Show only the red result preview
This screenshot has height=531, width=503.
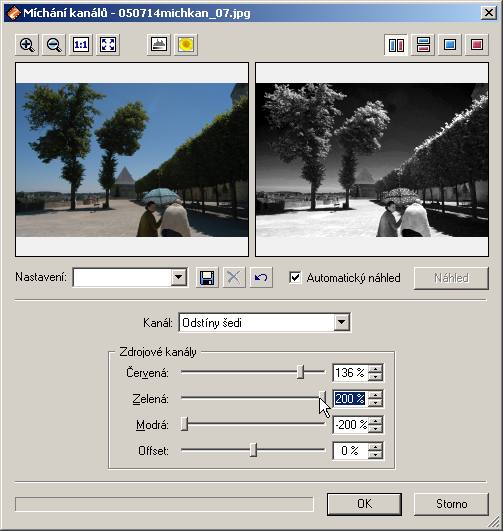point(477,45)
